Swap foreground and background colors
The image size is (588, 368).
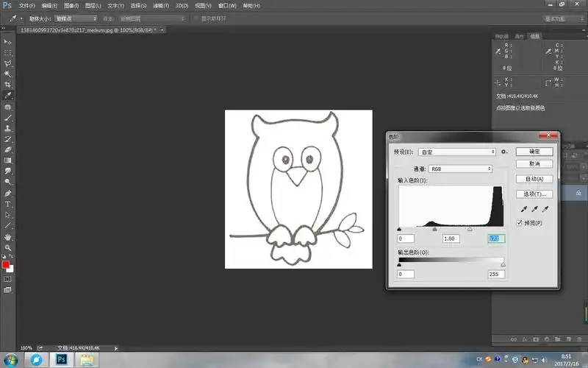(x=11, y=256)
